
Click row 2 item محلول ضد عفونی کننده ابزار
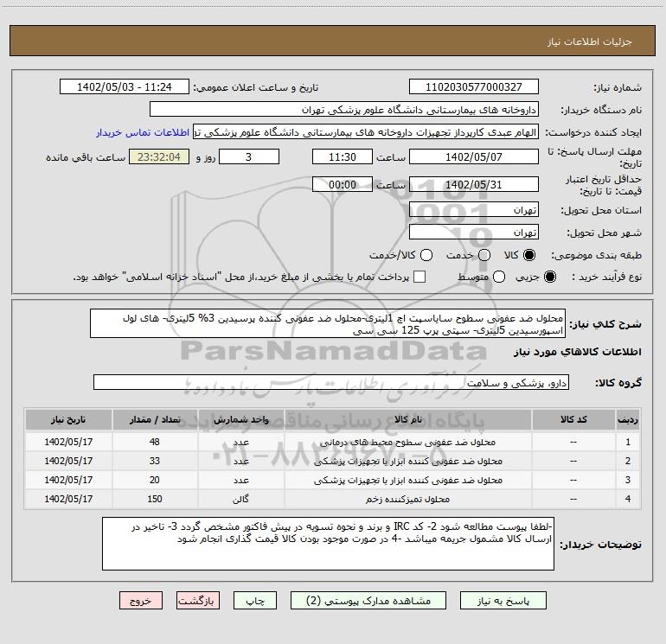pos(407,461)
